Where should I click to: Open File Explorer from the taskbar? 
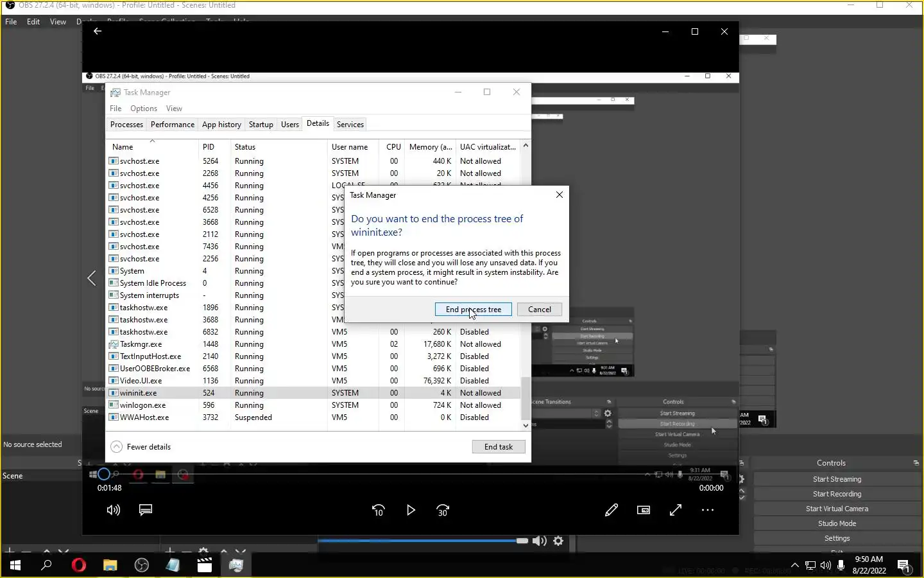(110, 565)
